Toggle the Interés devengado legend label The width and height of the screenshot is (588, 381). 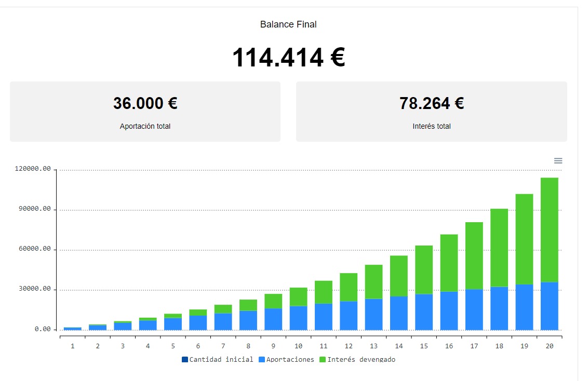[361, 359]
